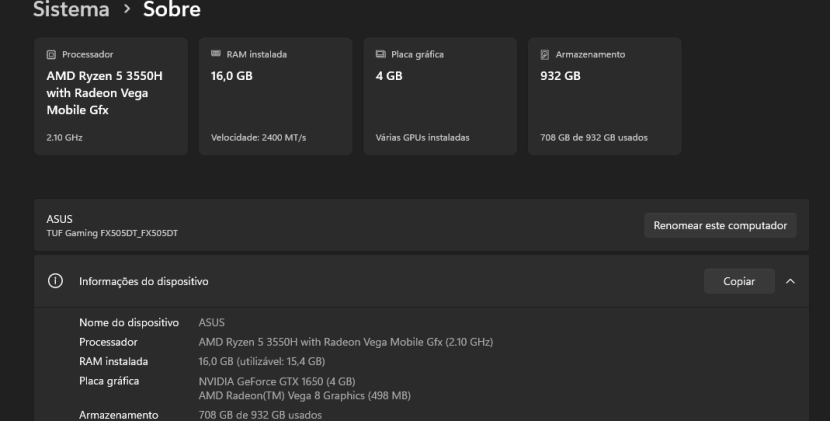Click Renomear este computador button
The image size is (830, 421).
click(720, 226)
